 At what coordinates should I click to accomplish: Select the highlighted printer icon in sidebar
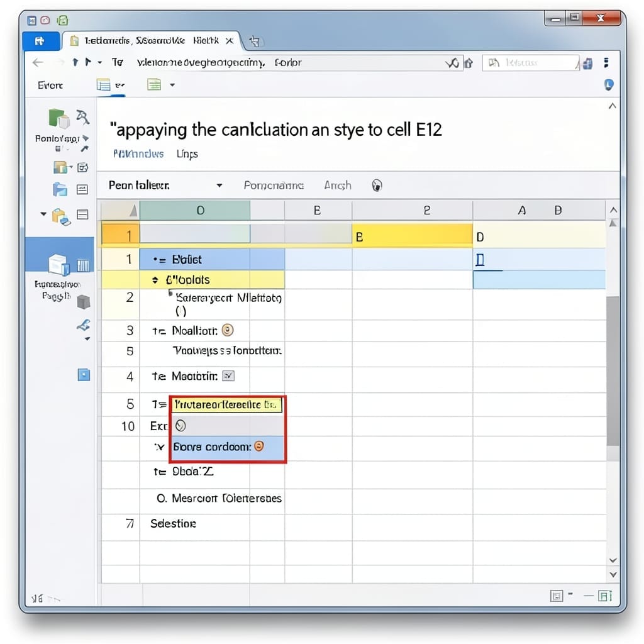pyautogui.click(x=58, y=265)
